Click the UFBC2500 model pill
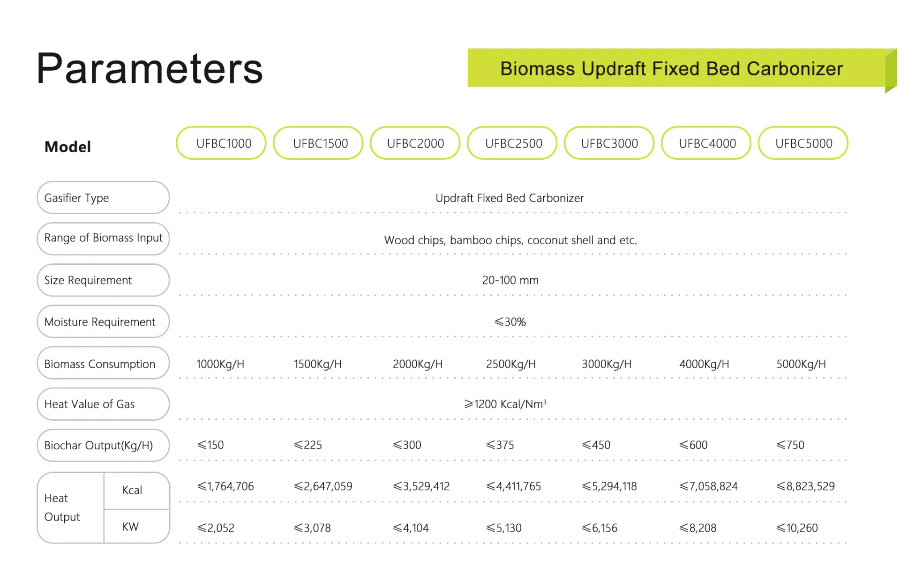900x588 pixels. 512,143
